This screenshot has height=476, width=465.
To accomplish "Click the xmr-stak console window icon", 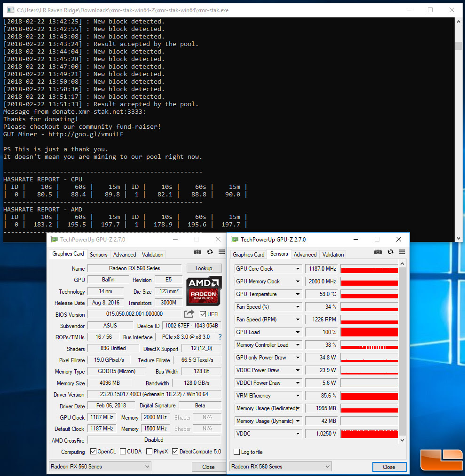I will click(11, 10).
